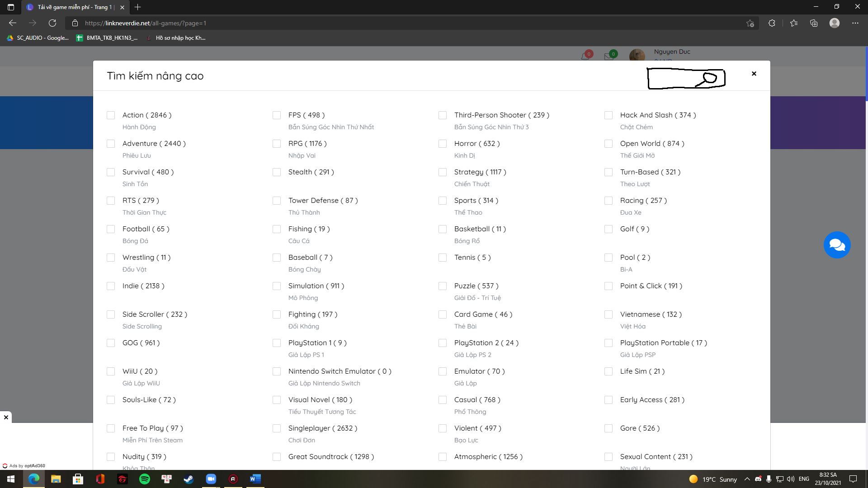This screenshot has height=488, width=868.
Task: Click the blue chat bubble icon
Action: pos(837,245)
